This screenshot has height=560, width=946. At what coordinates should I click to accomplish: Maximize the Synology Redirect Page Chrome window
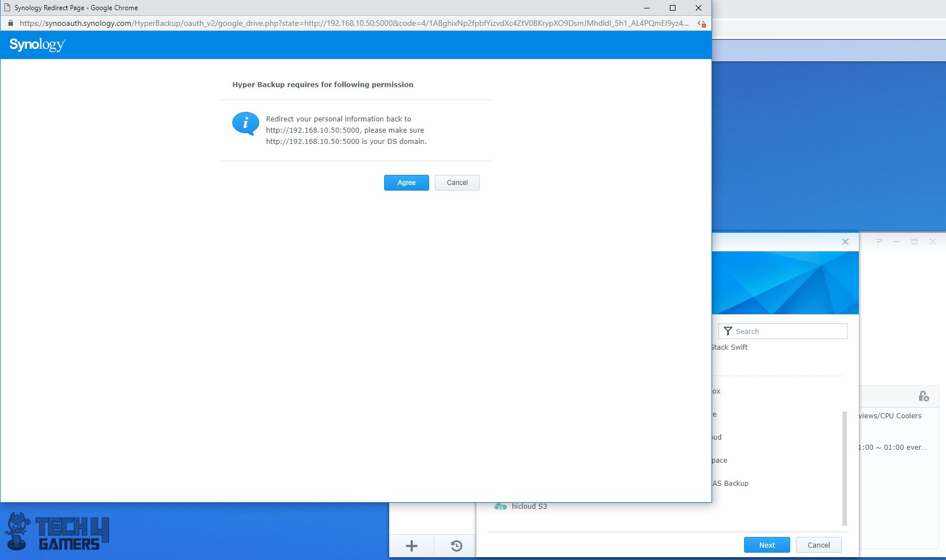tap(673, 8)
